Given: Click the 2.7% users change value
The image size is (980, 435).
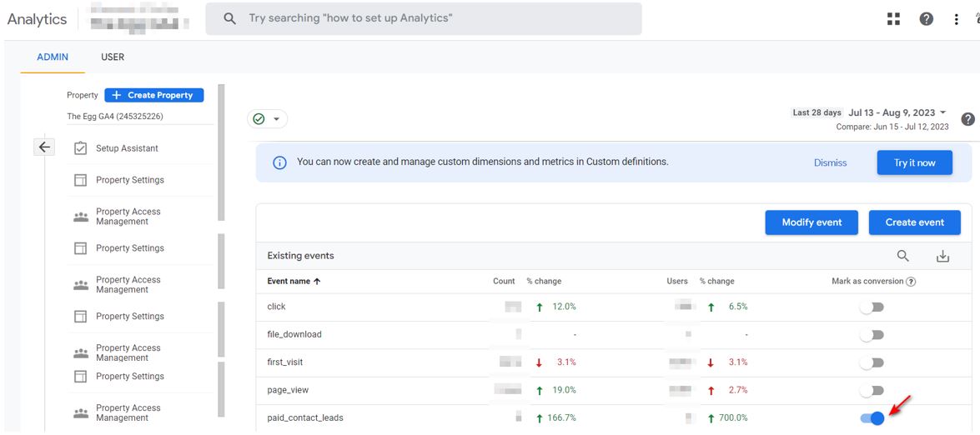Looking at the screenshot, I should (x=738, y=390).
